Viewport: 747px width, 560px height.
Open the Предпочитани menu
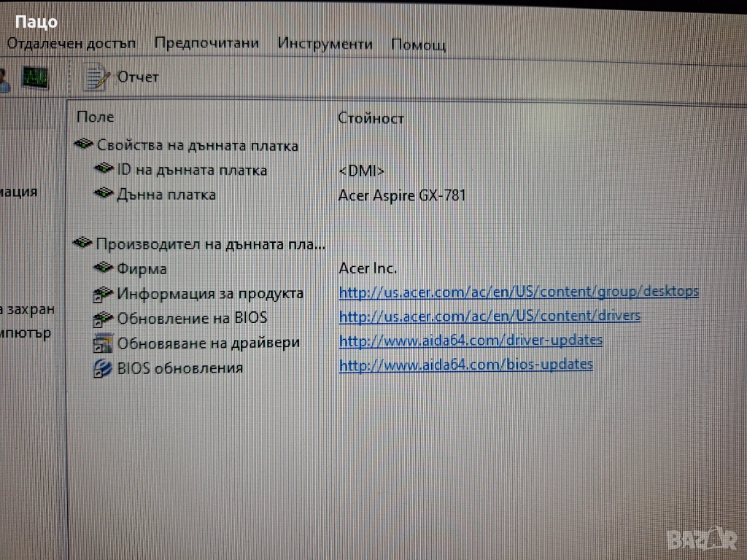click(x=206, y=43)
